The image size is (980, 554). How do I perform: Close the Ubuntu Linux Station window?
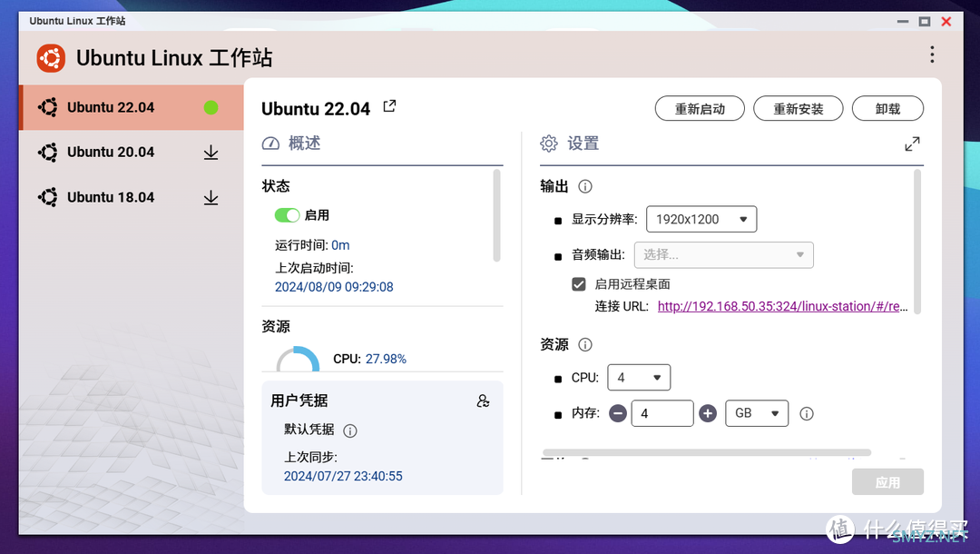tap(946, 21)
